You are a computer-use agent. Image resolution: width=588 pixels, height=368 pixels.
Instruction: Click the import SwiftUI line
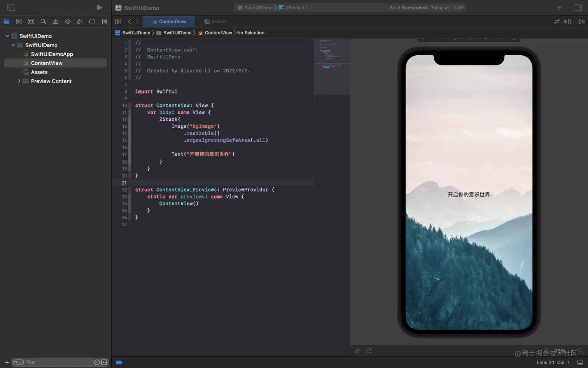156,92
